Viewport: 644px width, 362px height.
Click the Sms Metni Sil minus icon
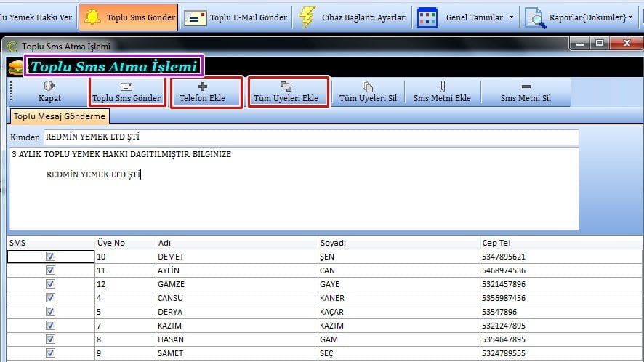coord(526,87)
